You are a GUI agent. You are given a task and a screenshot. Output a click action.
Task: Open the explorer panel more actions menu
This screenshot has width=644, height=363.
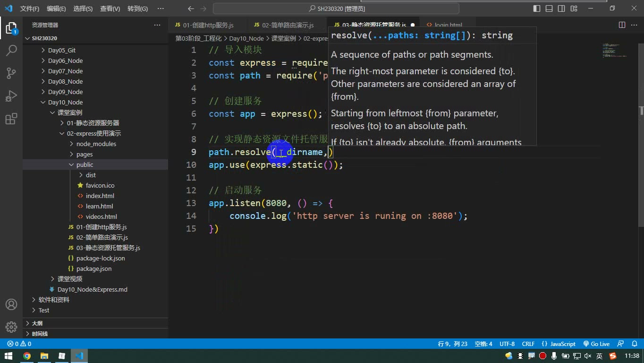click(157, 25)
